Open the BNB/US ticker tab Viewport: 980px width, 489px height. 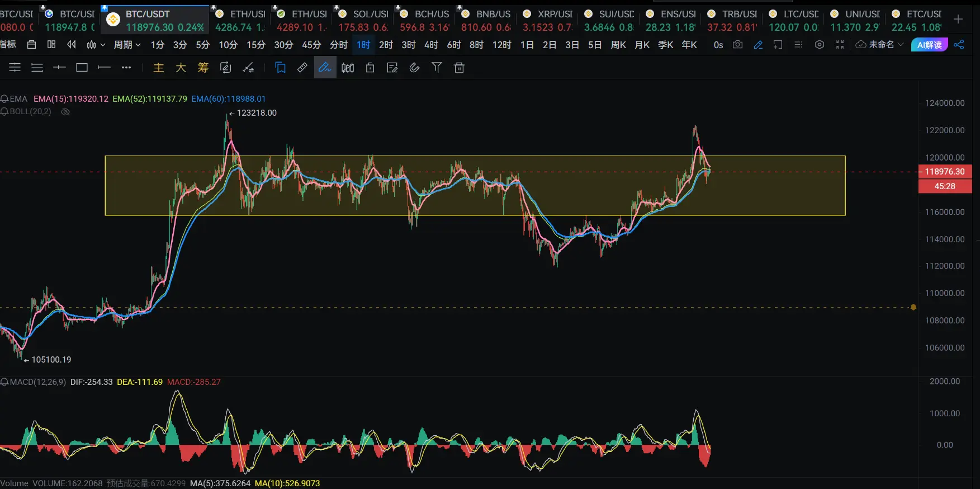pyautogui.click(x=486, y=20)
